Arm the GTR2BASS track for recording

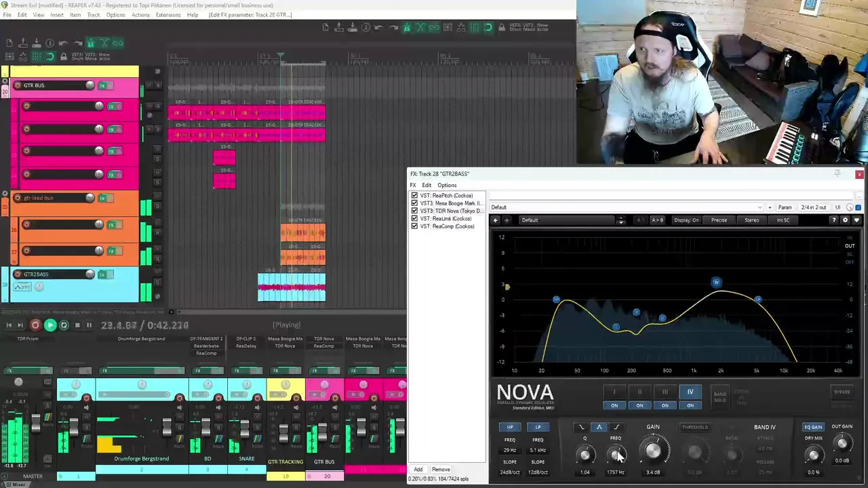[x=18, y=274]
